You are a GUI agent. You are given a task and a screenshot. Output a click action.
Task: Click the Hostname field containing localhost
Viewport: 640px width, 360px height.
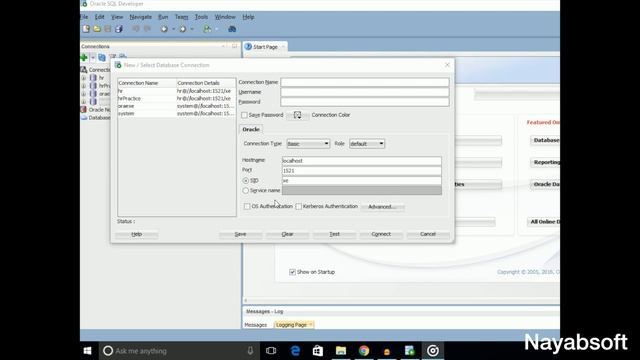pyautogui.click(x=362, y=161)
